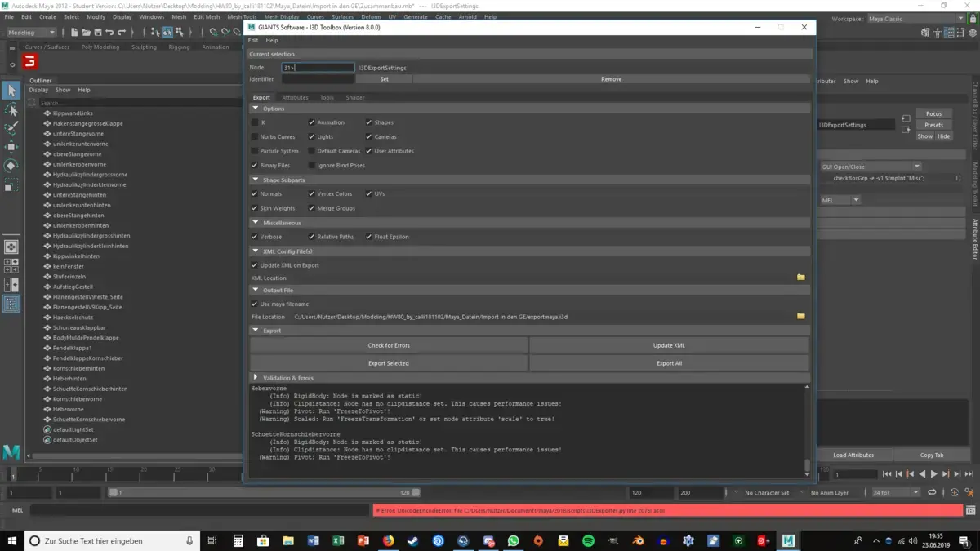
Task: Click the Export Selected button
Action: [389, 363]
